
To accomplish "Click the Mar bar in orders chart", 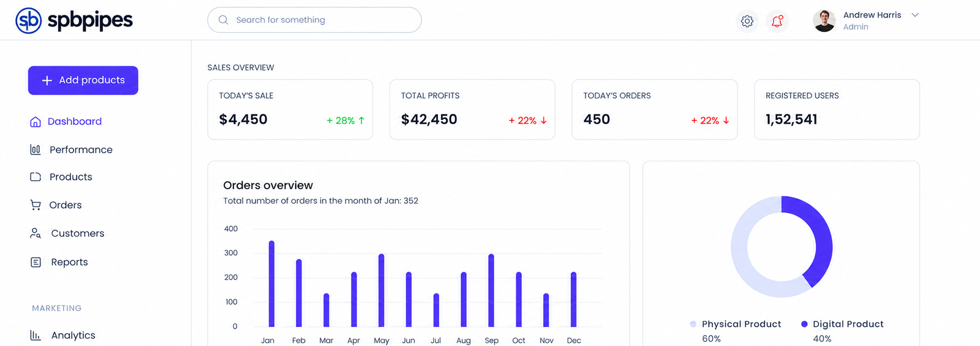I will point(326,310).
